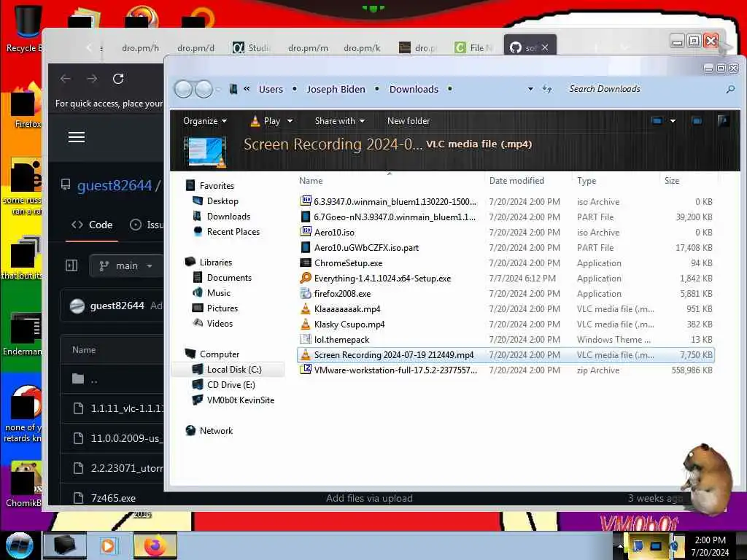Select Aero10.uGWbCZFX.iso.part file
This screenshot has width=747, height=560.
click(366, 248)
